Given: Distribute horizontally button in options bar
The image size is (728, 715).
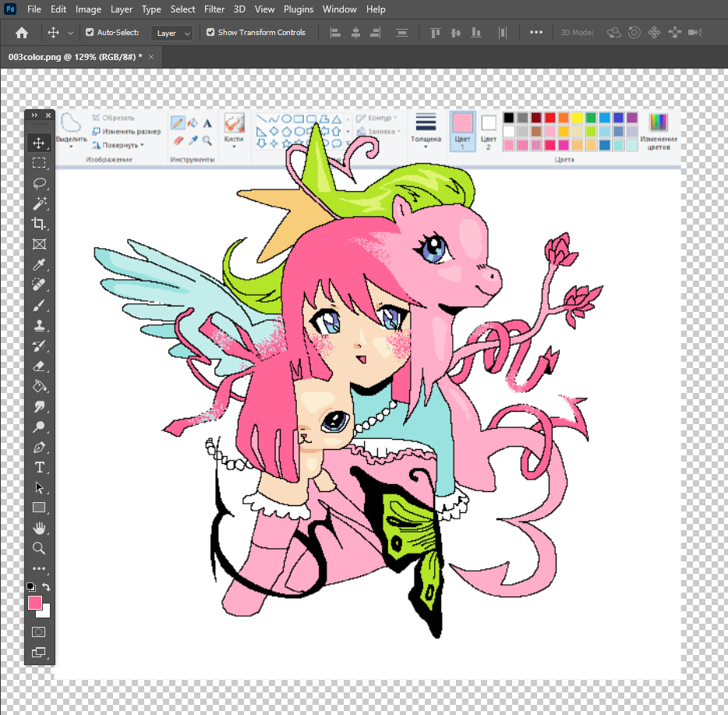Looking at the screenshot, I should [x=503, y=33].
